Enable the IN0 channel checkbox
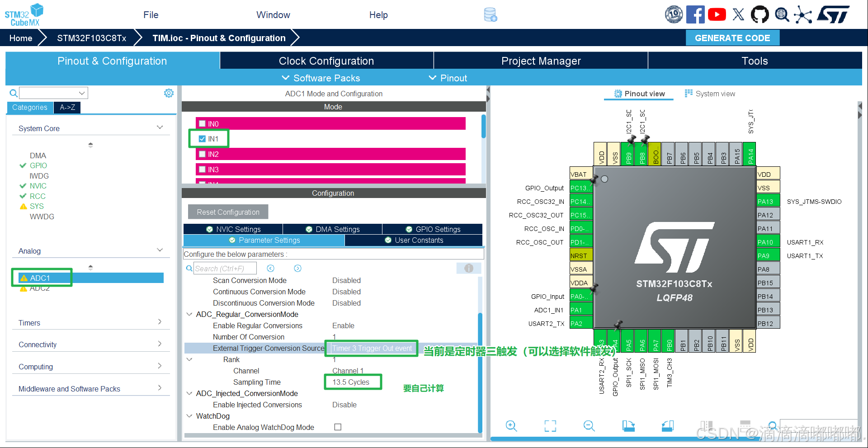 pyautogui.click(x=203, y=123)
